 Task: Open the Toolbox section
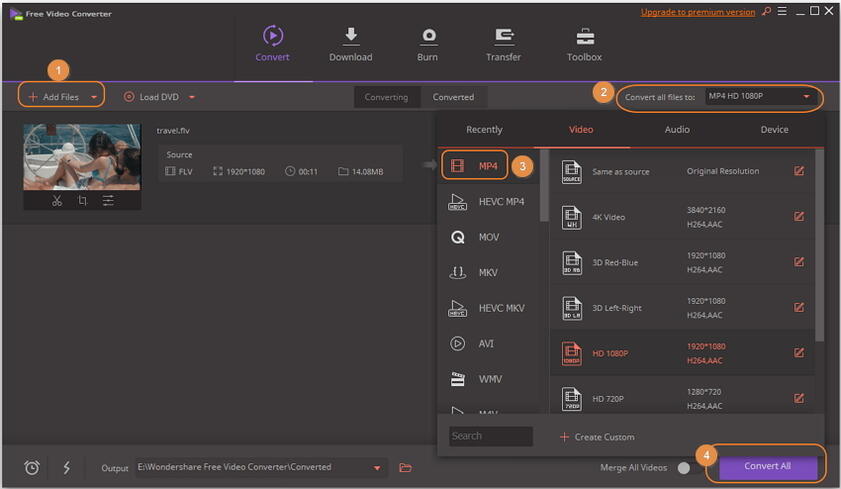[584, 44]
